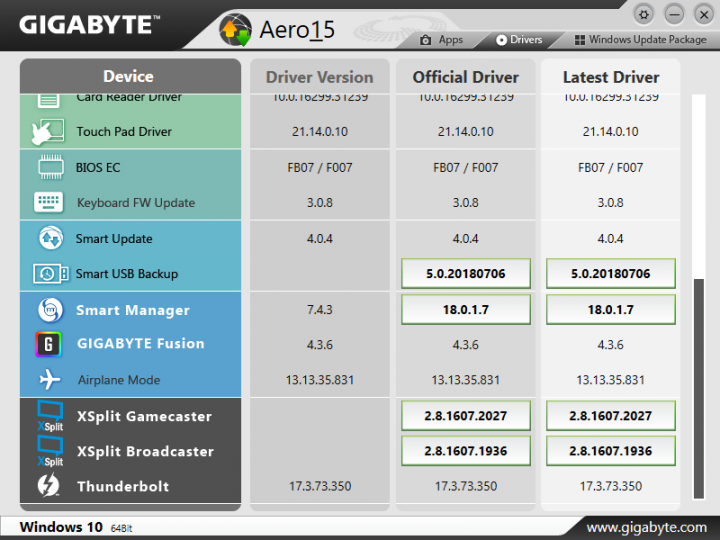Click the Card Reader Driver icon
Screen dimensions: 720x540
[48, 100]
